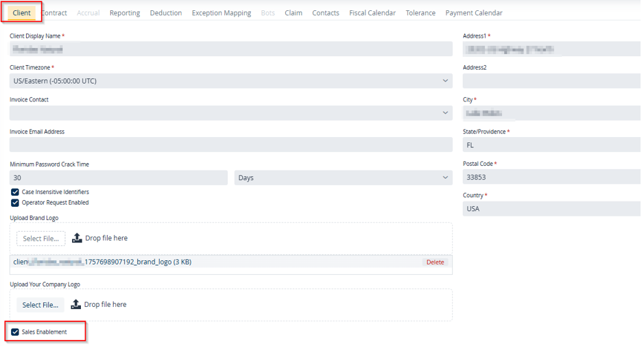Click Select File under Upload Your Company Logo

(40, 305)
